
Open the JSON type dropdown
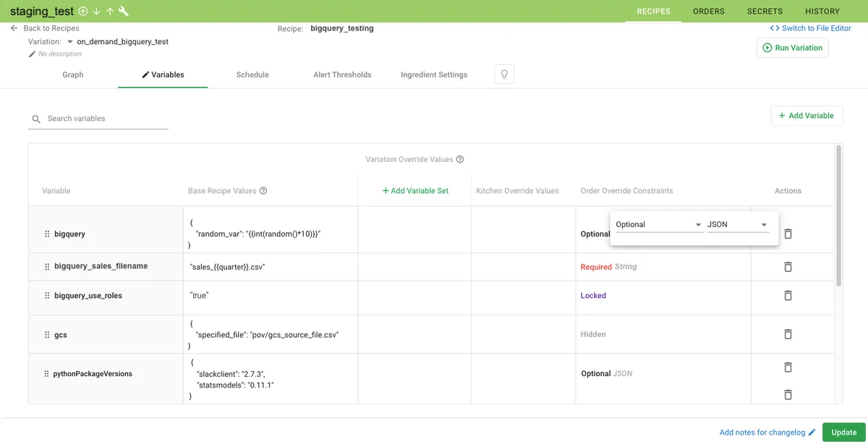[736, 225]
